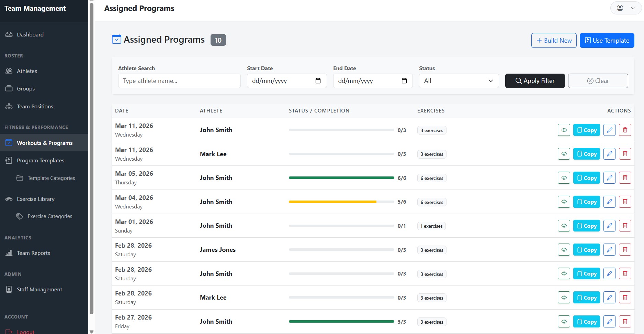Click the Use Template button

tap(607, 40)
